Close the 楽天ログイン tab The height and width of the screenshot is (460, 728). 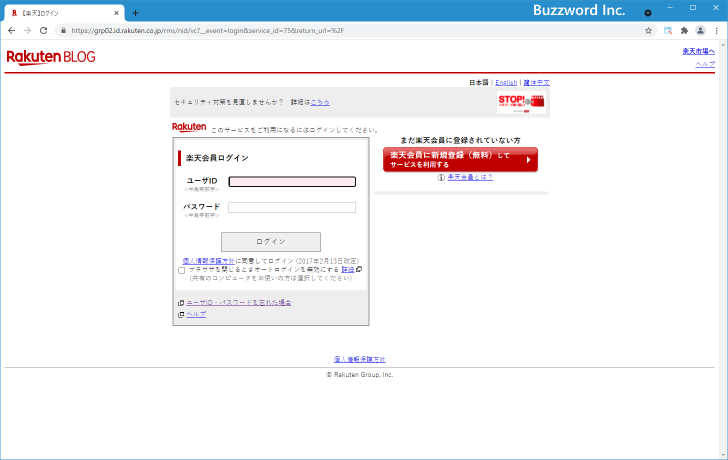pos(116,13)
